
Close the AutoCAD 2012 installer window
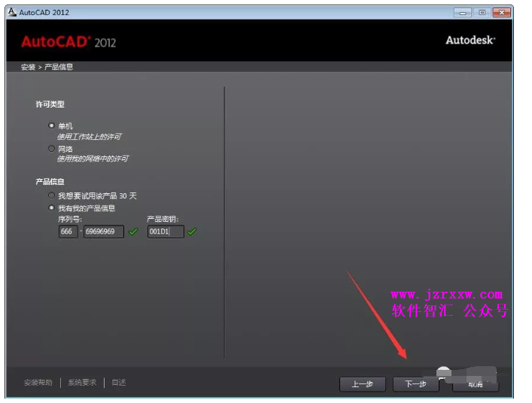pos(501,13)
